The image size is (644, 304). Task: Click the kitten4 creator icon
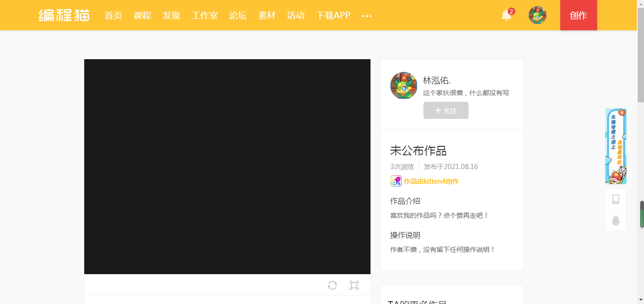pos(396,181)
